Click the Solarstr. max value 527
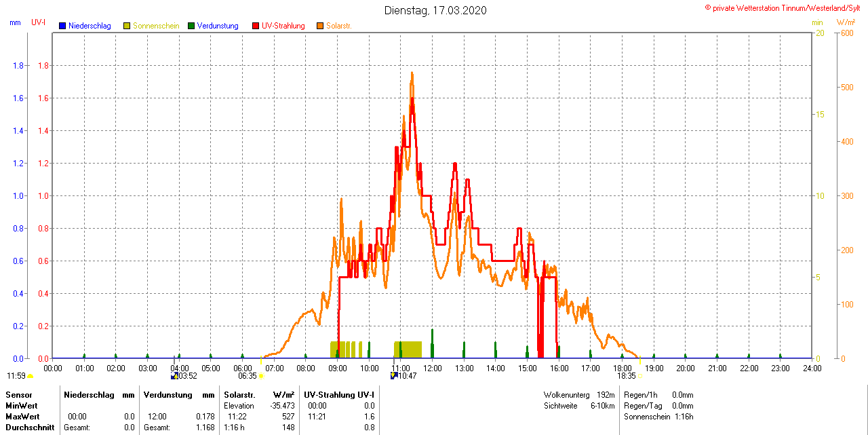 pos(288,416)
